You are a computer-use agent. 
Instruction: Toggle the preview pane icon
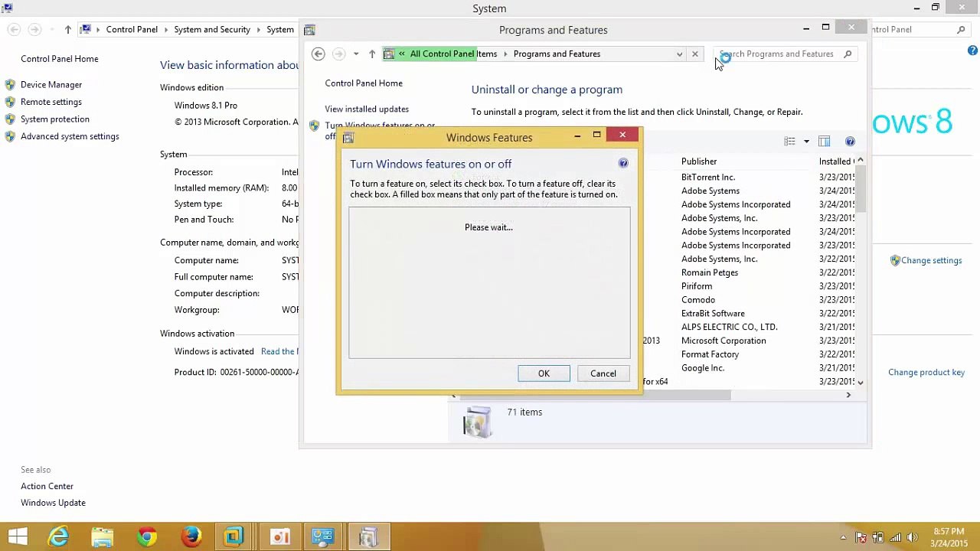[825, 141]
